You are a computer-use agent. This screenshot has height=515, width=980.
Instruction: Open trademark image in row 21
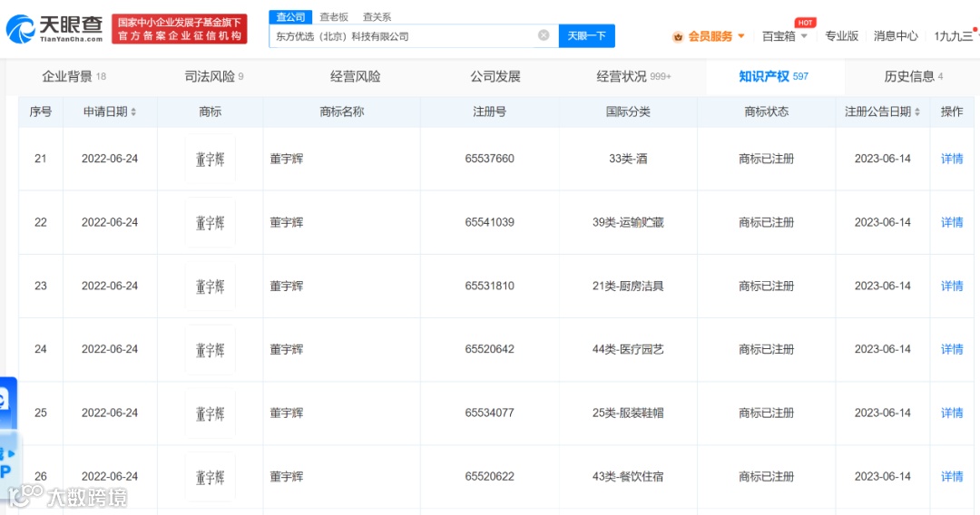click(x=210, y=159)
